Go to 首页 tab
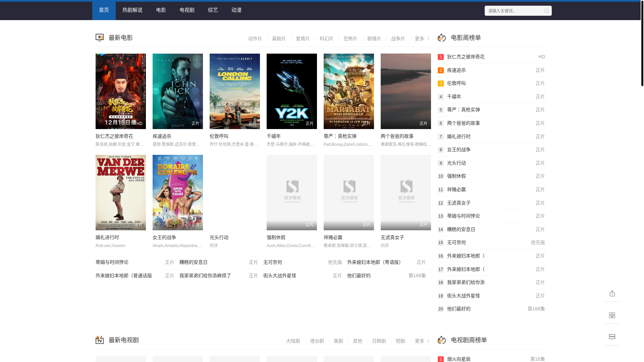The width and height of the screenshot is (644, 362). 104,10
